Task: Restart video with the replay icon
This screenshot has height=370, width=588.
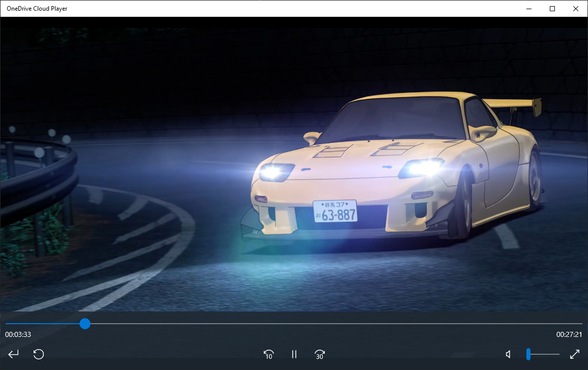Action: (x=39, y=354)
